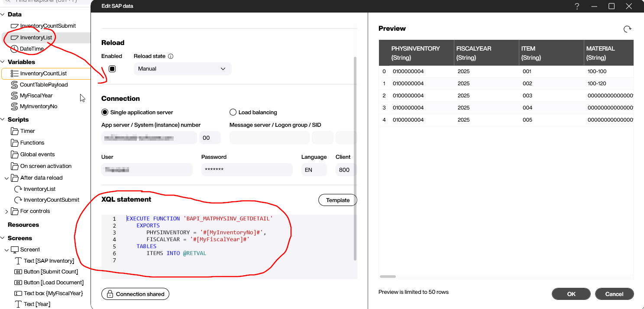Select MyFiscalYear variable in explorer

pos(36,96)
